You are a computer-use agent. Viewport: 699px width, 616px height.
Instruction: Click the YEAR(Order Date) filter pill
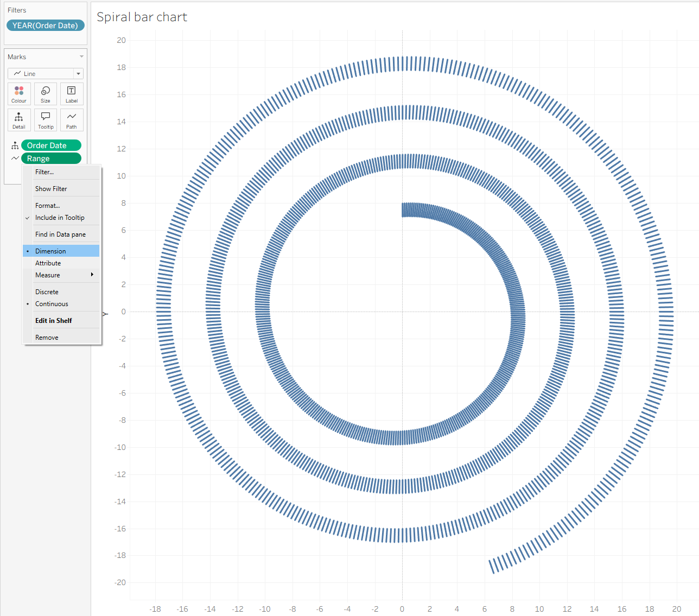click(x=46, y=26)
